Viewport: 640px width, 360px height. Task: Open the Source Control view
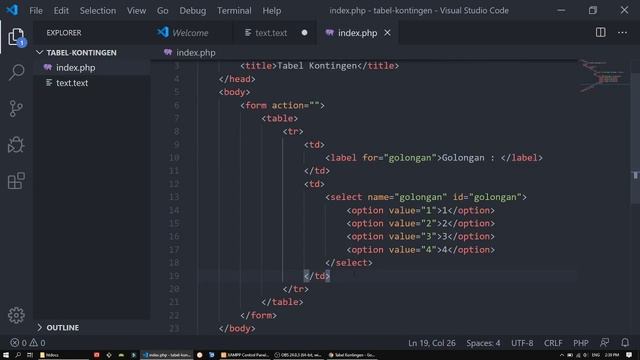pyautogui.click(x=16, y=109)
